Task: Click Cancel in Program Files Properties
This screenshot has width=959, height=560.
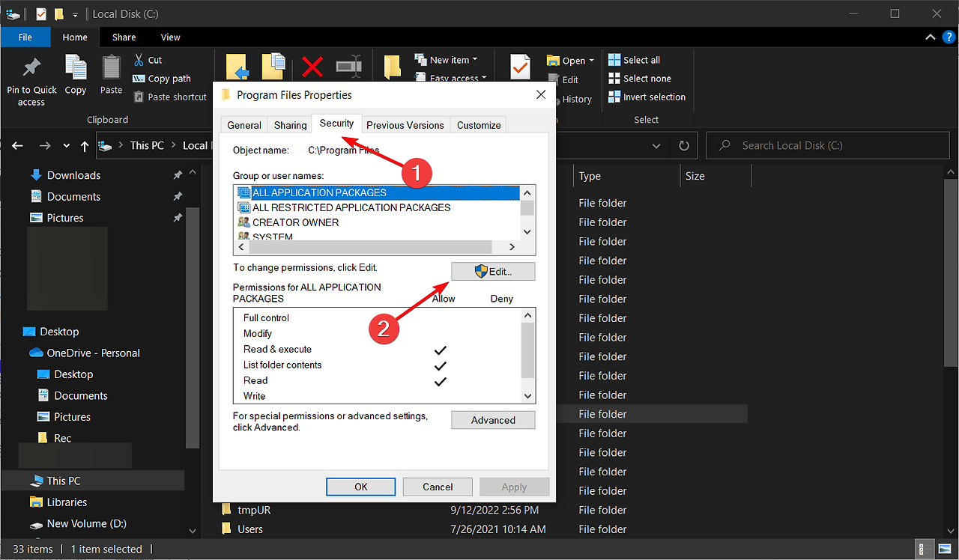Action: coord(438,487)
